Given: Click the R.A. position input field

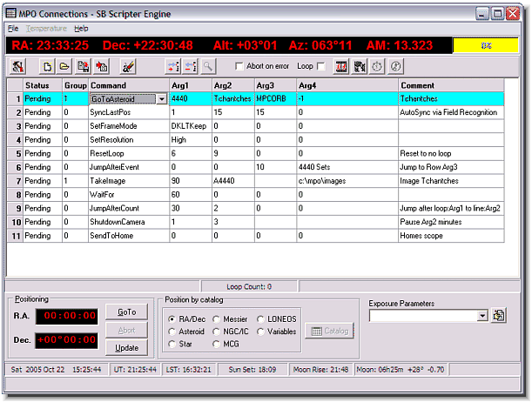Looking at the screenshot, I should pos(67,316).
